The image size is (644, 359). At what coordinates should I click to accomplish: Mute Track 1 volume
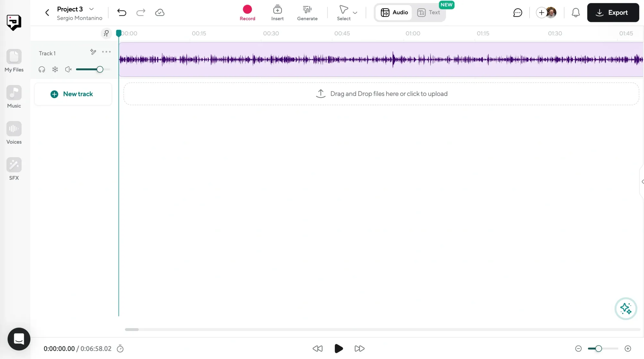pyautogui.click(x=69, y=70)
